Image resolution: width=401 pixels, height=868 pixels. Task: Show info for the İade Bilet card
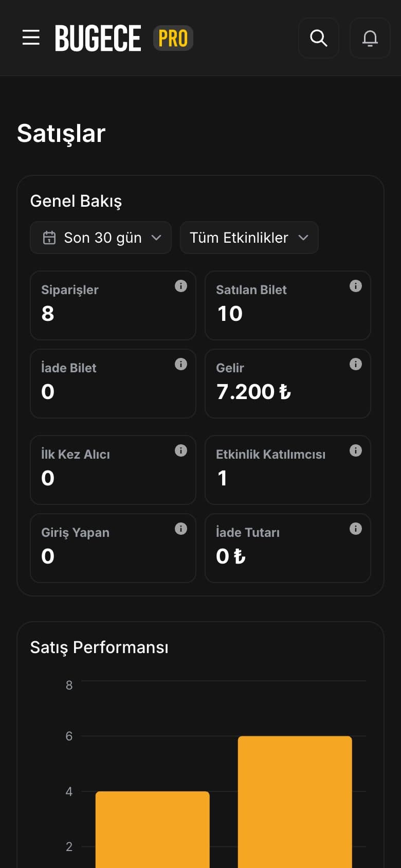[x=181, y=364]
